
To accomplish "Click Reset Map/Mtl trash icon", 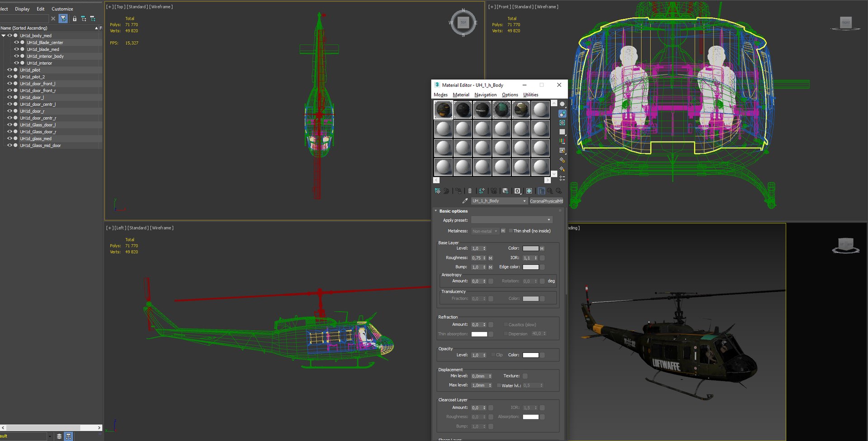I will click(470, 191).
